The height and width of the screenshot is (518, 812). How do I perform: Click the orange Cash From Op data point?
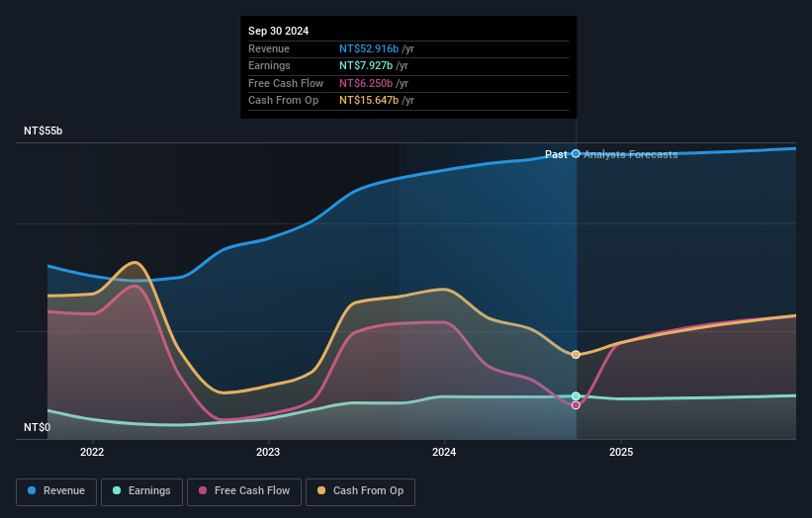point(576,355)
